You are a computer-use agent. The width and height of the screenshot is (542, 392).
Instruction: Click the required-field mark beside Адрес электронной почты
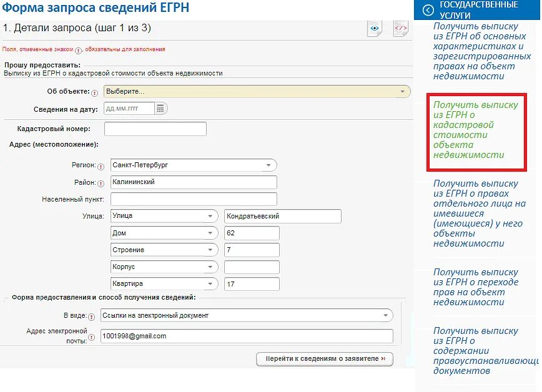[x=91, y=338]
